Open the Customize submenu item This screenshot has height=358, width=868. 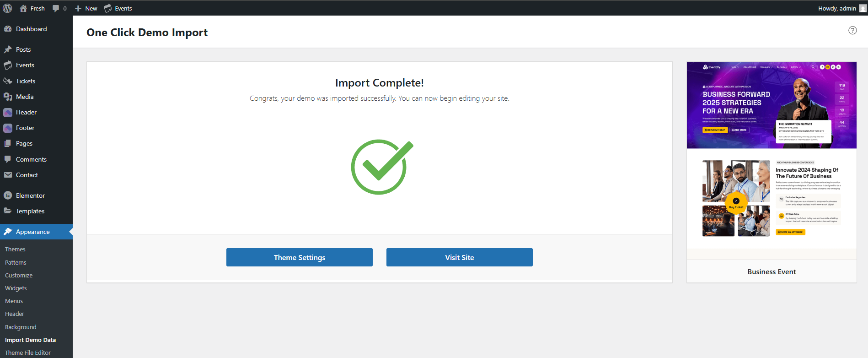(x=19, y=276)
